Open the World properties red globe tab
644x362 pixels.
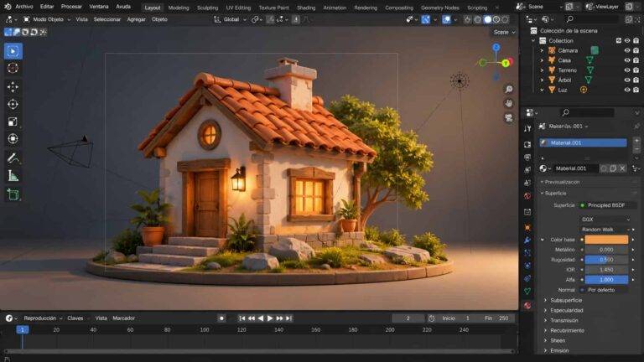pyautogui.click(x=527, y=196)
